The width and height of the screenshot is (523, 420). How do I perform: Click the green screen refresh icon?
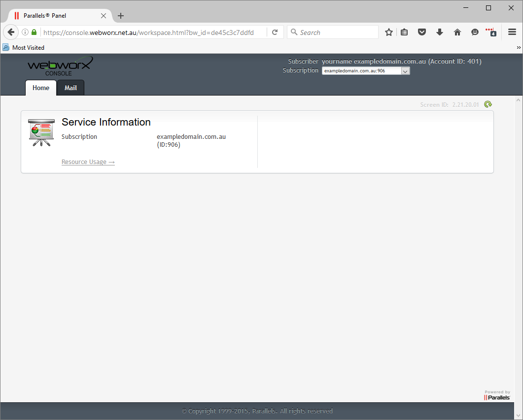click(x=488, y=104)
